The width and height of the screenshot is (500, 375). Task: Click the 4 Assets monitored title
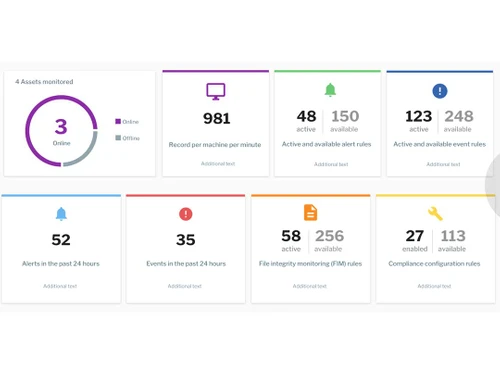(44, 82)
